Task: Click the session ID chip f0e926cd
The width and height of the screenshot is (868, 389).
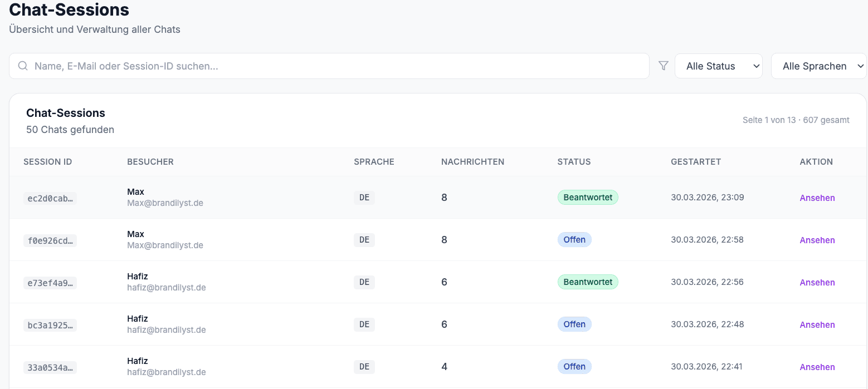Action: pyautogui.click(x=50, y=240)
